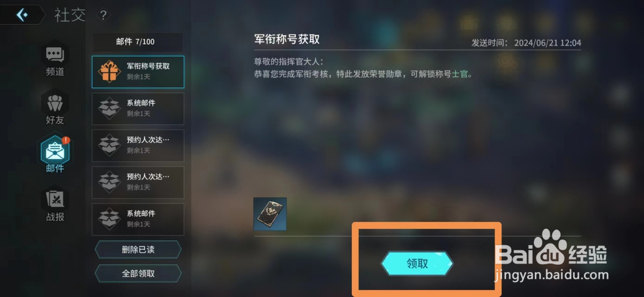The image size is (644, 297).
Task: Click the reward badge item thumbnail
Action: (x=270, y=214)
